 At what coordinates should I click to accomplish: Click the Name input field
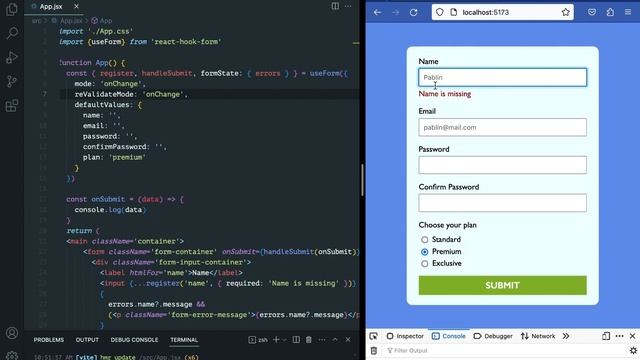coord(502,77)
